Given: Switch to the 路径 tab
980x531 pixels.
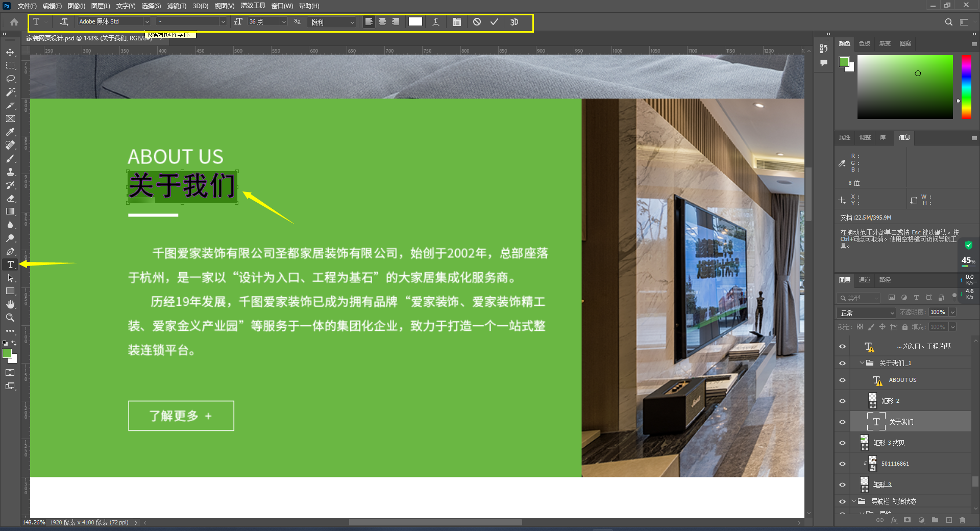Looking at the screenshot, I should (x=885, y=280).
